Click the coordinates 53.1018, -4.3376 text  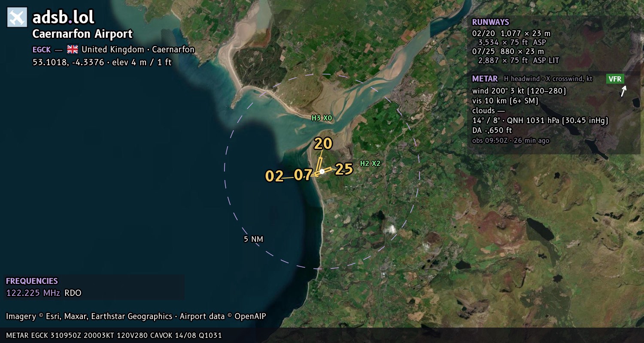pyautogui.click(x=68, y=62)
